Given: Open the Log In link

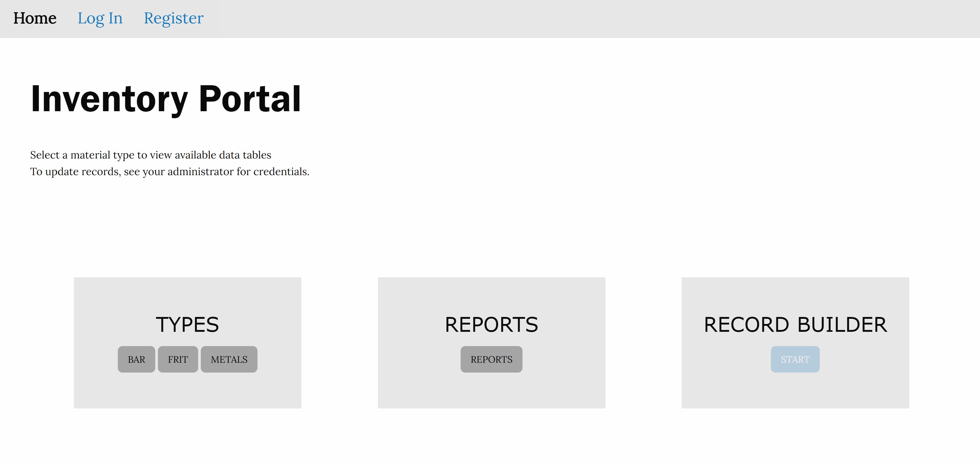Looking at the screenshot, I should pos(100,18).
